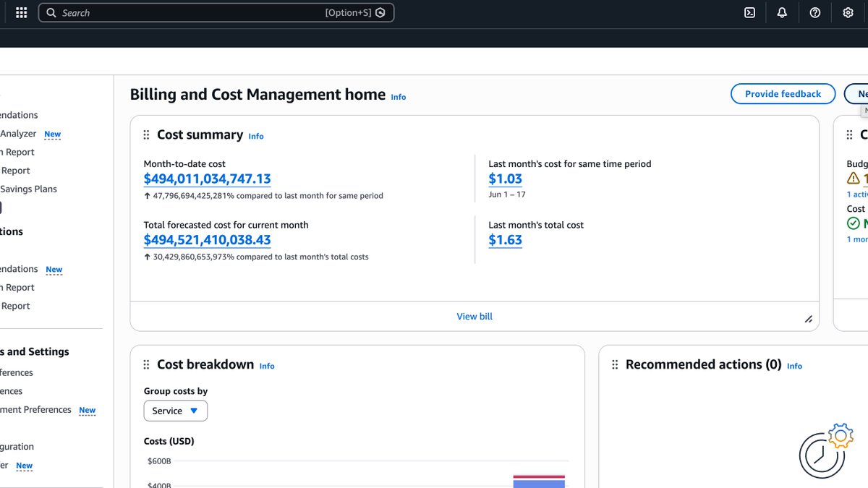Open Info link beside page title

tap(399, 97)
